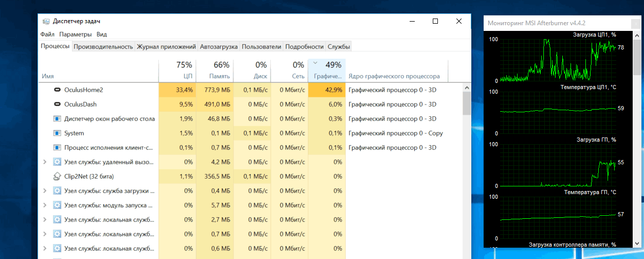Click the Мониторинг MSI Afterburner v4.4.2 title
The width and height of the screenshot is (644, 259).
click(x=537, y=23)
